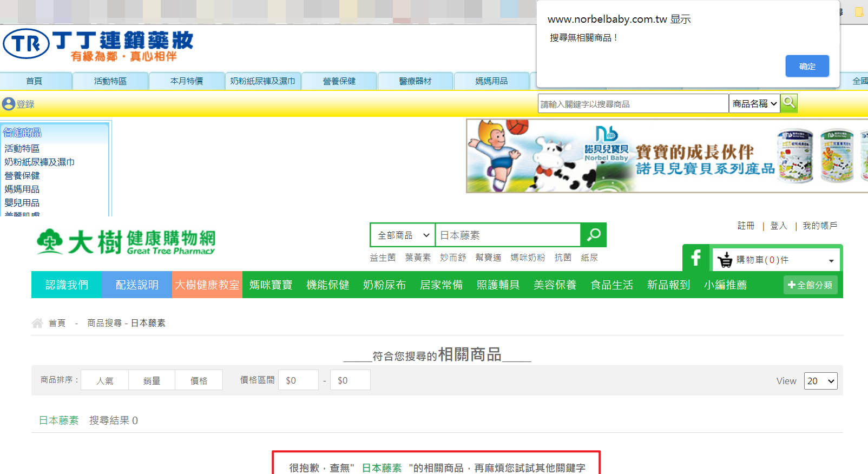Click the yellow-bar magnifier search icon
This screenshot has height=474, width=868.
click(x=789, y=103)
